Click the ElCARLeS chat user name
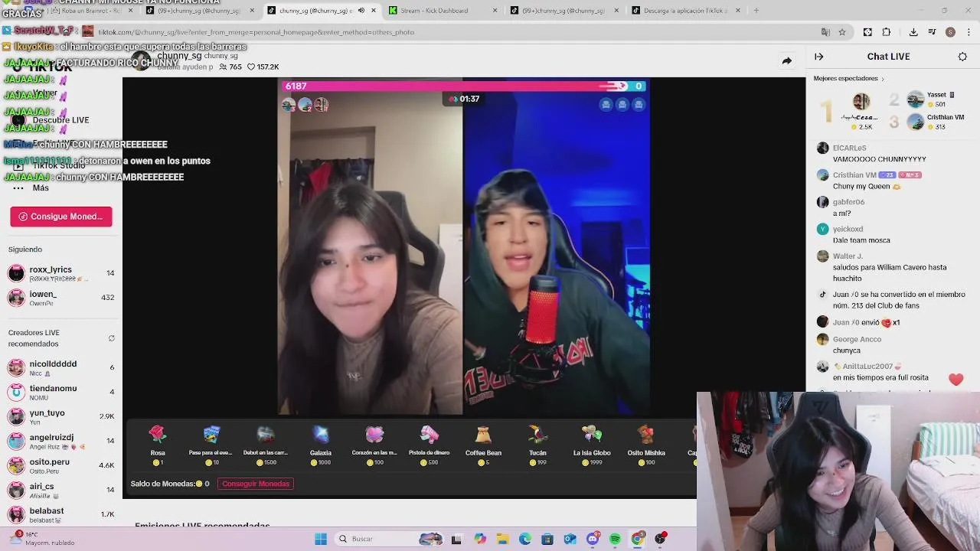This screenshot has height=551, width=980. tap(849, 148)
